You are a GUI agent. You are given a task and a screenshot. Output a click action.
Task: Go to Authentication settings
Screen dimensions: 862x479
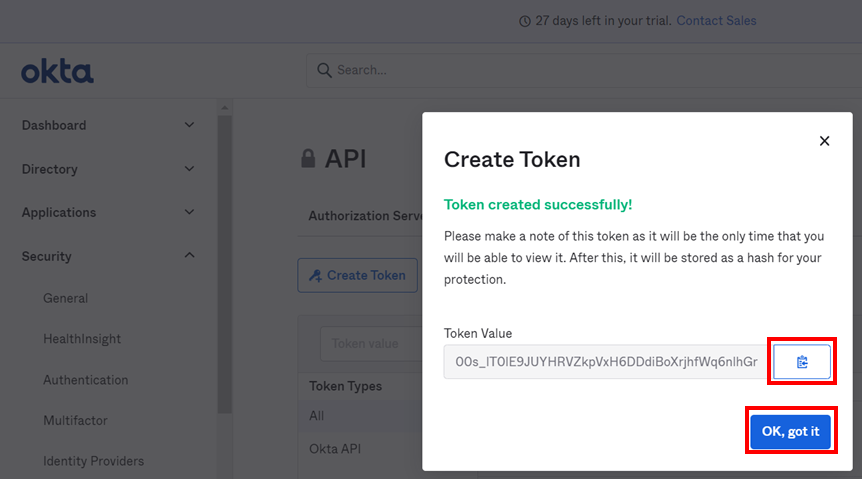(86, 380)
